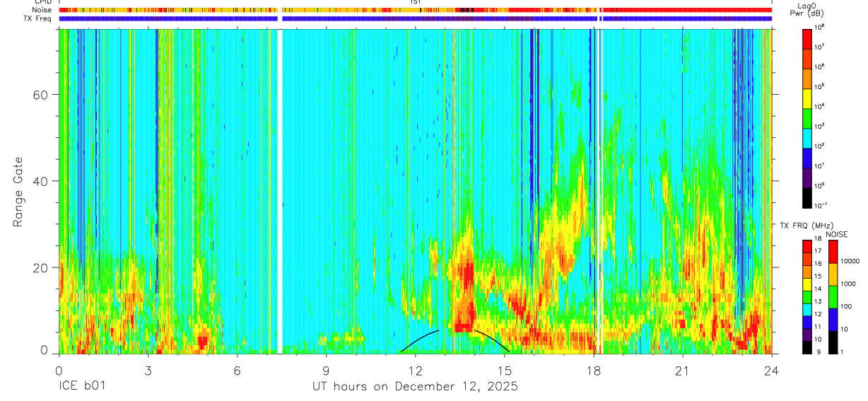868x401 pixels.
Task: Click the 'TX Freq' strip label
Action: 37,18
